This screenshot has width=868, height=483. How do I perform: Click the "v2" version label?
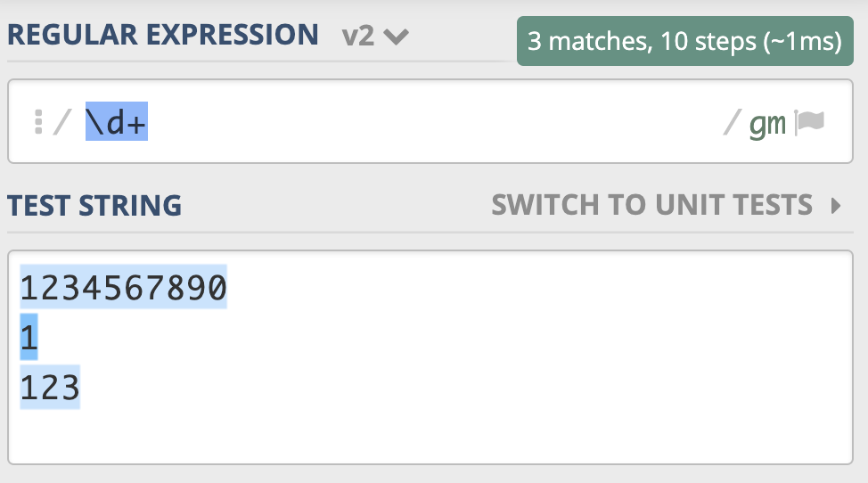click(359, 37)
